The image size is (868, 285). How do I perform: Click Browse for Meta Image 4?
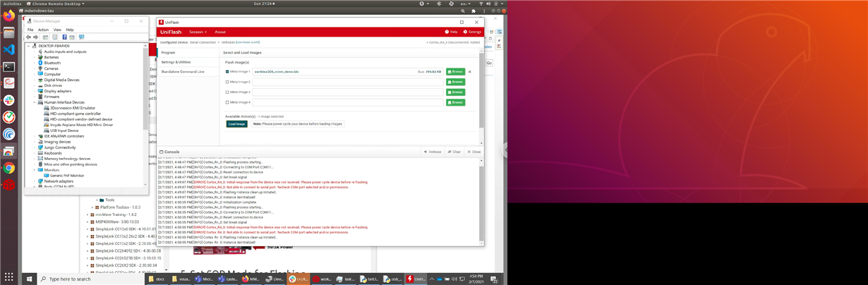pyautogui.click(x=455, y=102)
